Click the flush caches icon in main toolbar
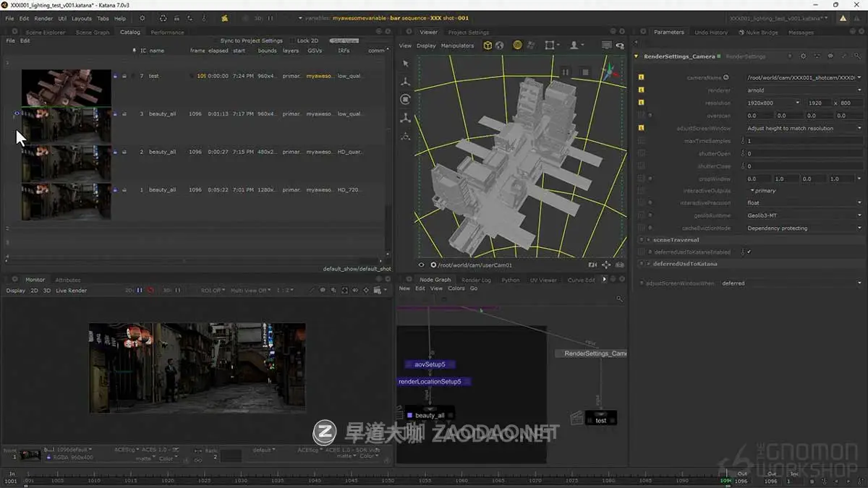Image resolution: width=868 pixels, height=488 pixels. 163,18
